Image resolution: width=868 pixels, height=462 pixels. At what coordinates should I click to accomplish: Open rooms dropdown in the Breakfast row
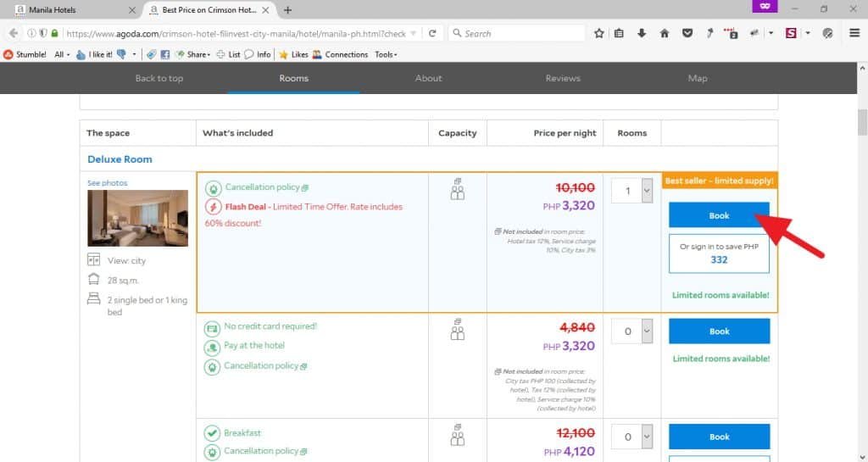click(x=632, y=437)
